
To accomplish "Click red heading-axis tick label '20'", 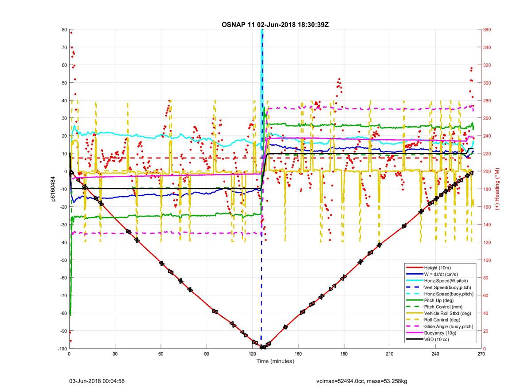I will [x=486, y=331].
